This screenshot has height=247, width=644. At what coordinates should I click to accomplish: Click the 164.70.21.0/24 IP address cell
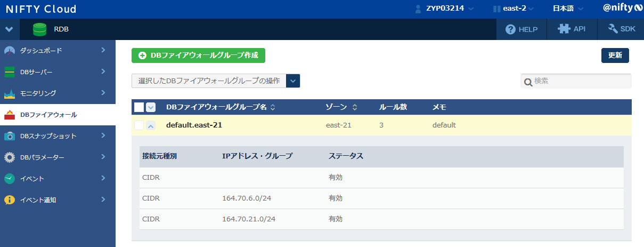pyautogui.click(x=249, y=219)
